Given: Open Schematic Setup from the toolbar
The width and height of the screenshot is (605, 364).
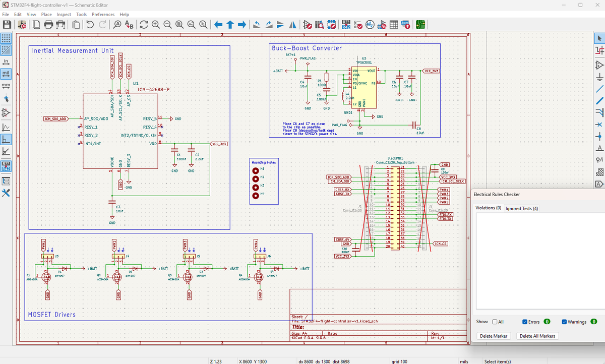Looking at the screenshot, I should coord(22,24).
